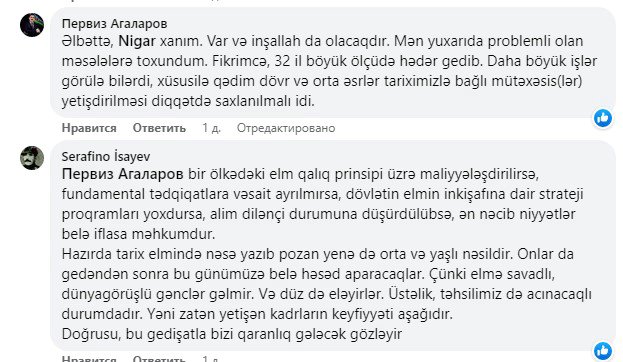623x362 pixels.
Task: Open tagged Первиз Агаларов mention in Serafino's reply
Action: [123, 174]
